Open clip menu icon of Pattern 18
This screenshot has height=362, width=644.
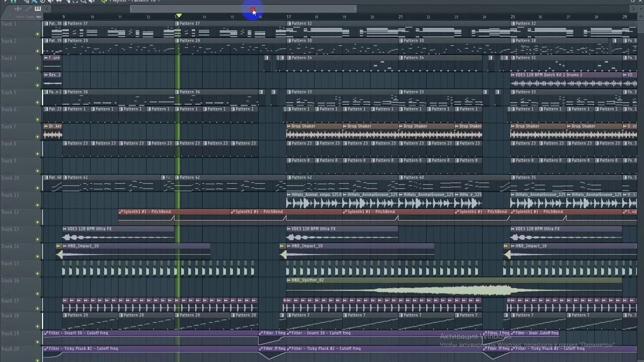513,41
